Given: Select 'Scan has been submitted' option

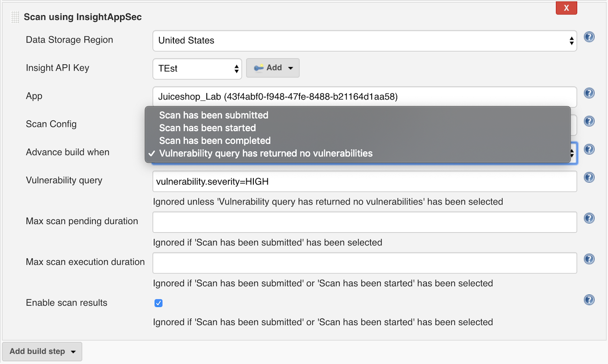Looking at the screenshot, I should [x=214, y=115].
